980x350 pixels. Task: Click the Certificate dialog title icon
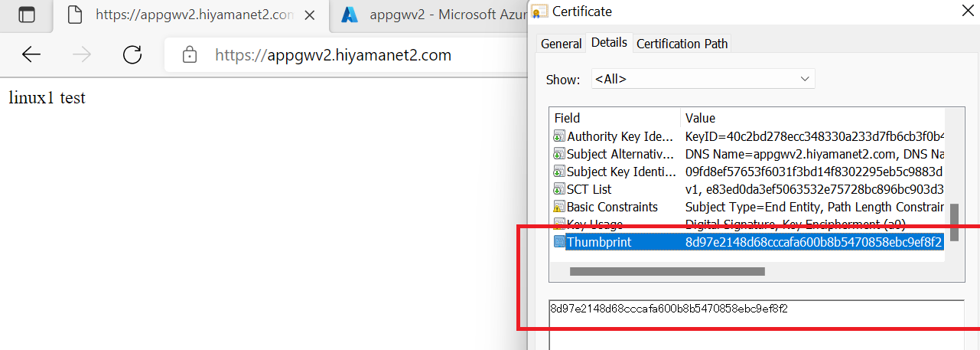[x=540, y=11]
